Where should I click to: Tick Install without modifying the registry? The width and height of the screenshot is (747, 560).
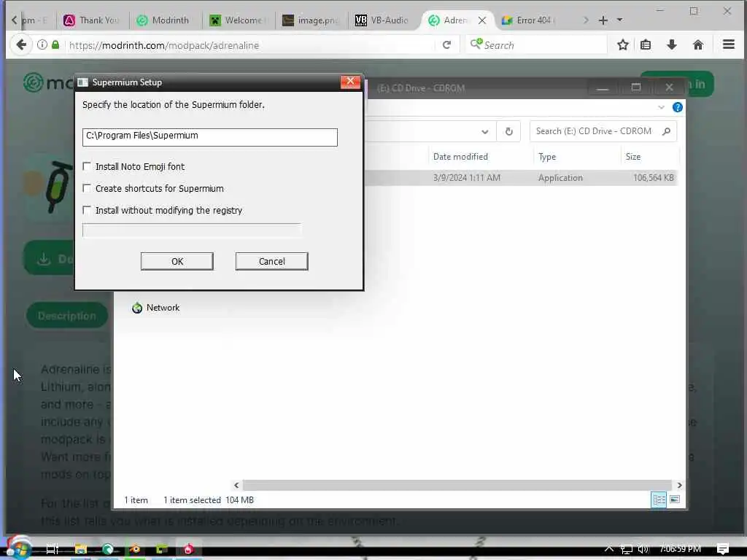point(87,210)
